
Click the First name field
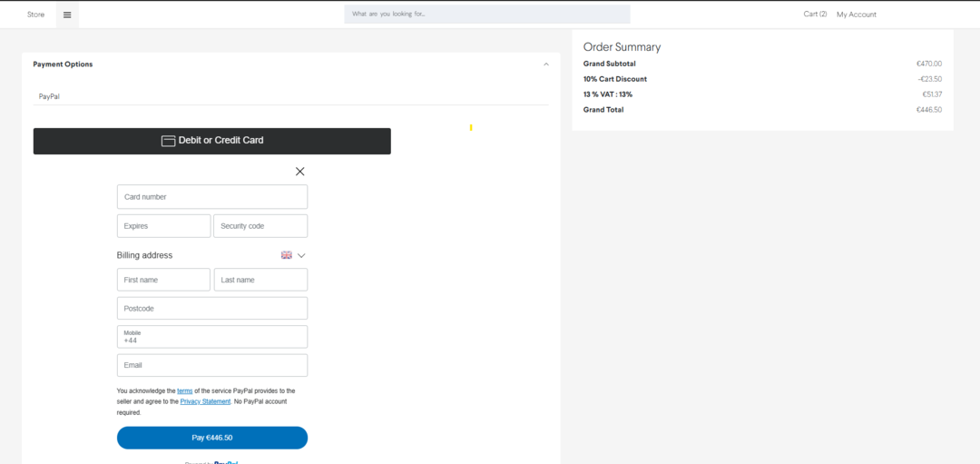tap(163, 280)
